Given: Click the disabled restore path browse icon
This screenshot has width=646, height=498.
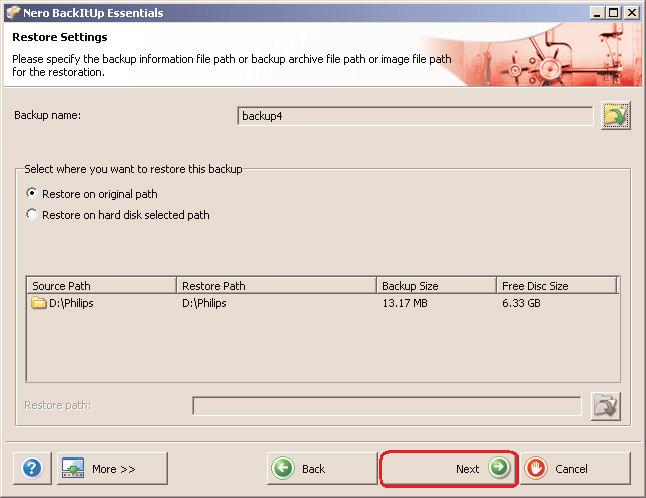Looking at the screenshot, I should pyautogui.click(x=605, y=406).
